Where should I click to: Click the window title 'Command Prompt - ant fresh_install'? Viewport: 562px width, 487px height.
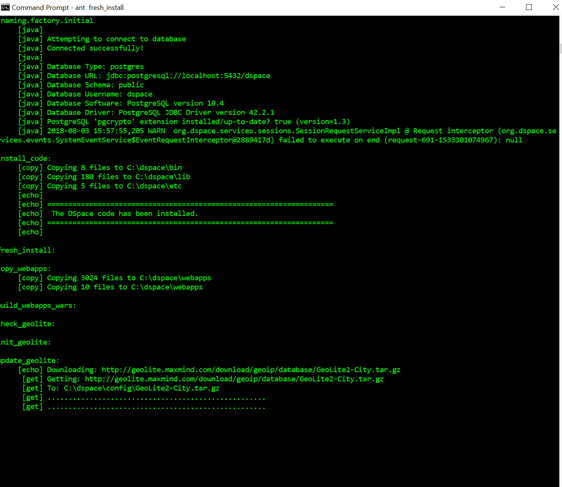pos(68,8)
